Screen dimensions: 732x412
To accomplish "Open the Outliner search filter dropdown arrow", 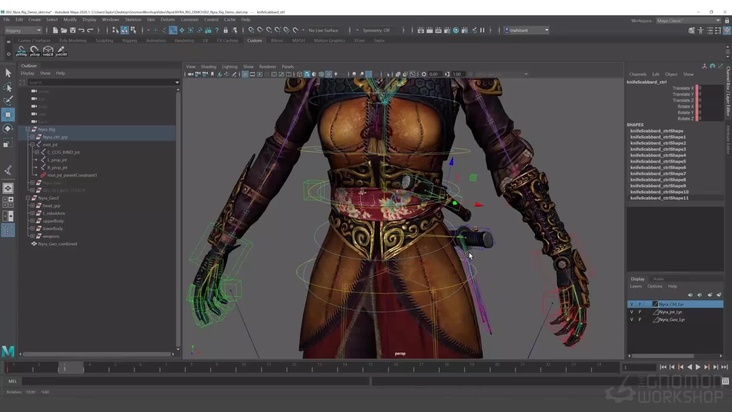I will click(x=177, y=82).
